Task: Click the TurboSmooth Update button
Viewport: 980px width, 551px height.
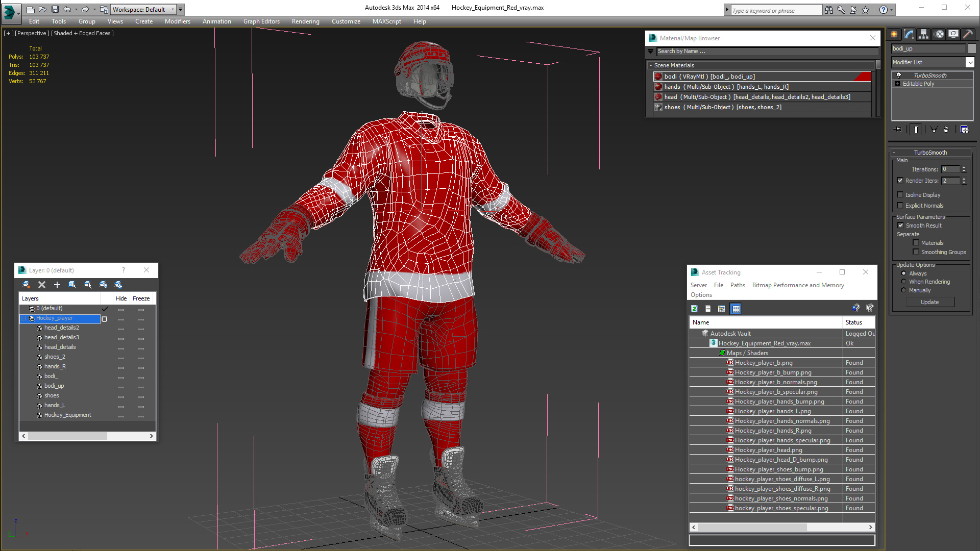Action: click(x=929, y=302)
